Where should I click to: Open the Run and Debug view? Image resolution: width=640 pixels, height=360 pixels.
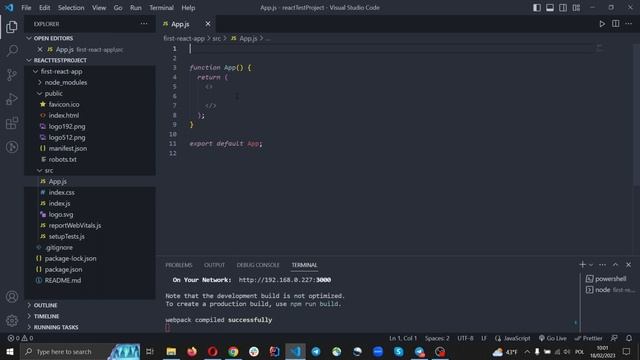[12, 99]
